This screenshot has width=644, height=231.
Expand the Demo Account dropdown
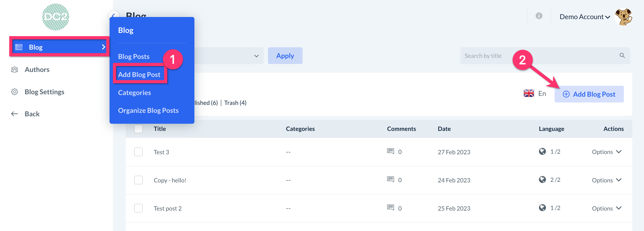585,17
